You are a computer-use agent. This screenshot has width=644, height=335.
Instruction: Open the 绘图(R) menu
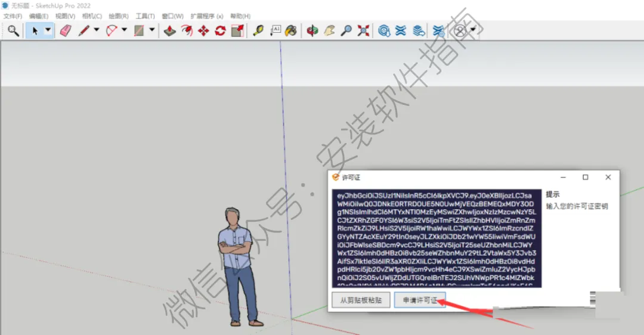tap(119, 16)
